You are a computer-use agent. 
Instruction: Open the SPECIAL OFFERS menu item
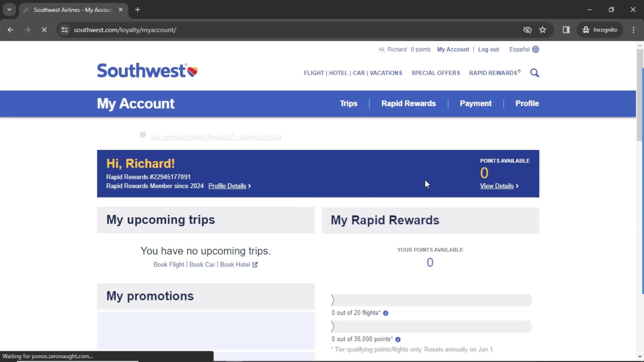click(x=436, y=73)
